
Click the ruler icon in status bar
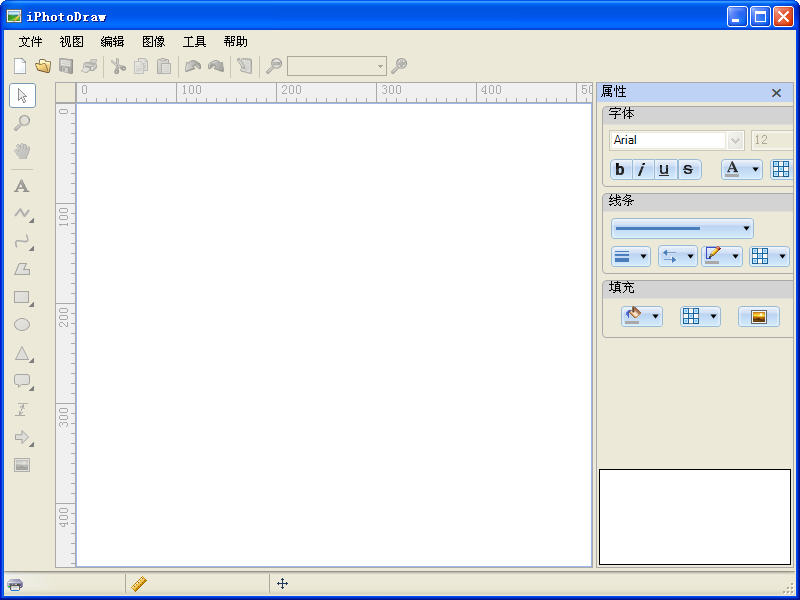tap(139, 584)
